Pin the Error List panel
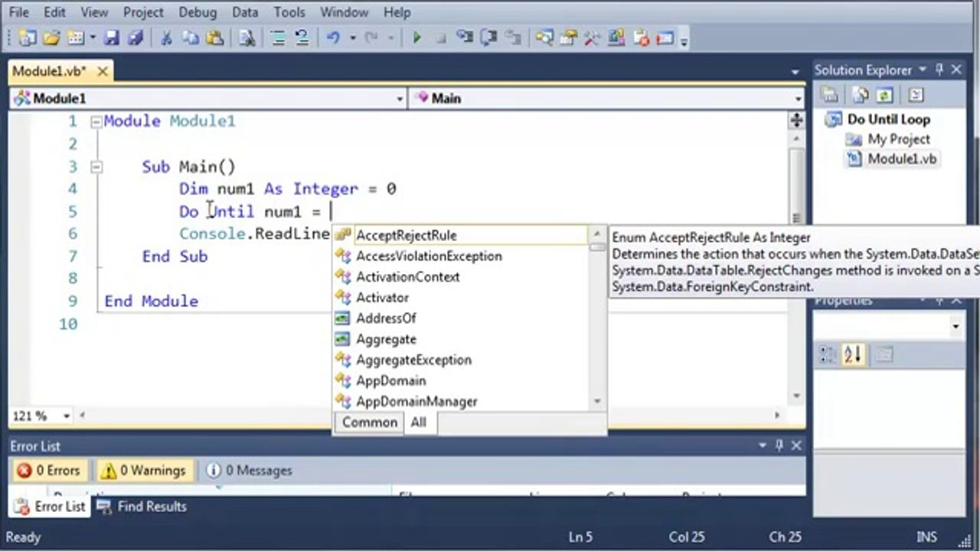 [779, 445]
